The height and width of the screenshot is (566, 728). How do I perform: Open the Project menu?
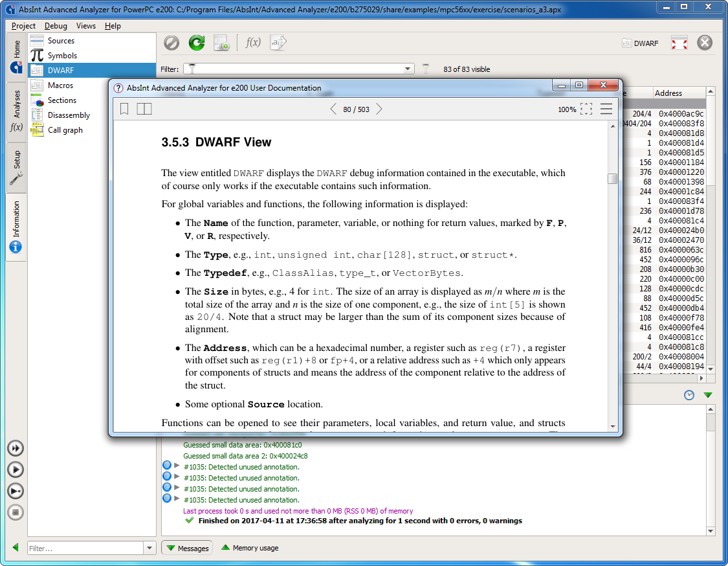23,26
